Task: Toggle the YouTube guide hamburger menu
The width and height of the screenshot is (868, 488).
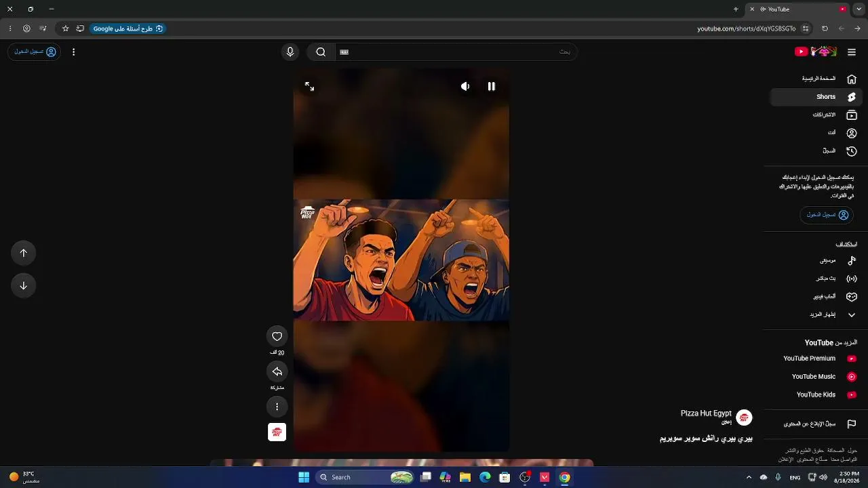Action: [x=852, y=52]
